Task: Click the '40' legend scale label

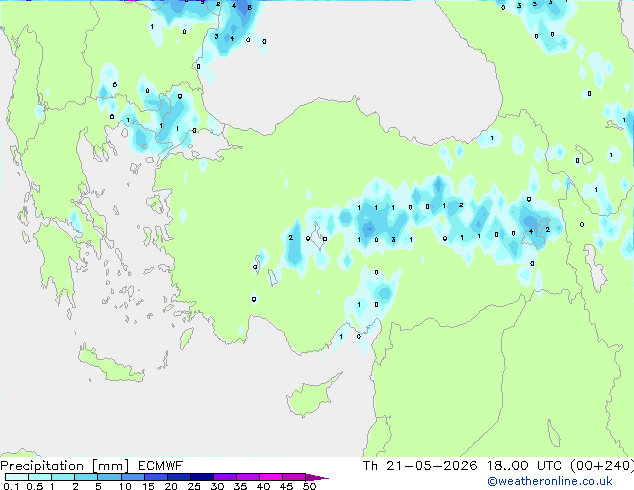Action: click(263, 486)
